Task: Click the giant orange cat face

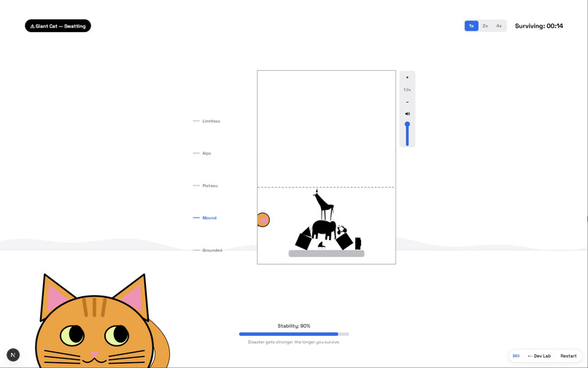Action: click(x=95, y=331)
